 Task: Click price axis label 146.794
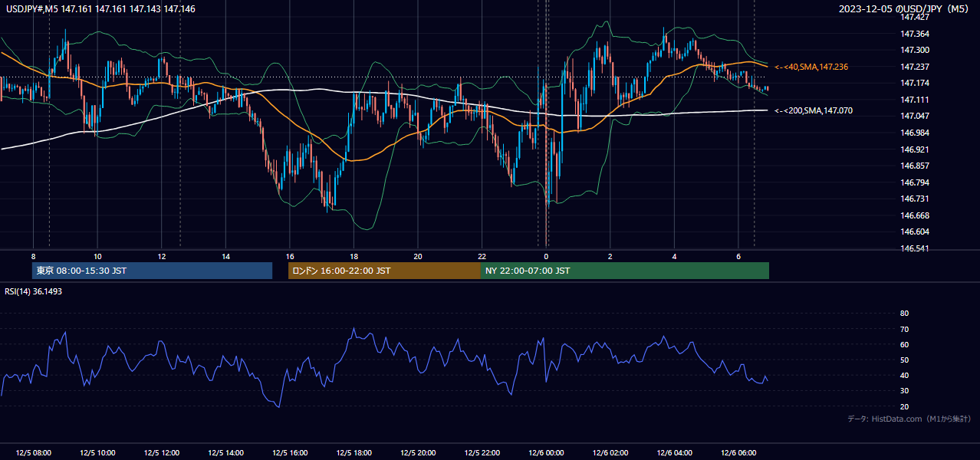point(915,182)
